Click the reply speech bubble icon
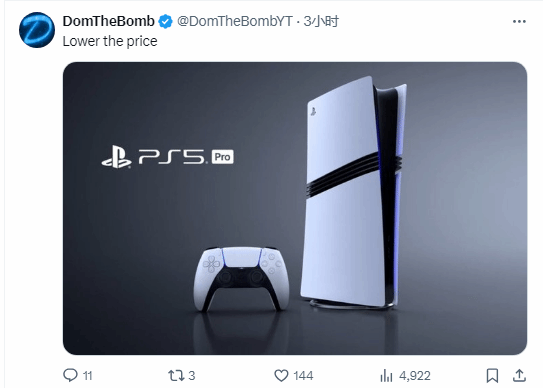 pyautogui.click(x=70, y=375)
